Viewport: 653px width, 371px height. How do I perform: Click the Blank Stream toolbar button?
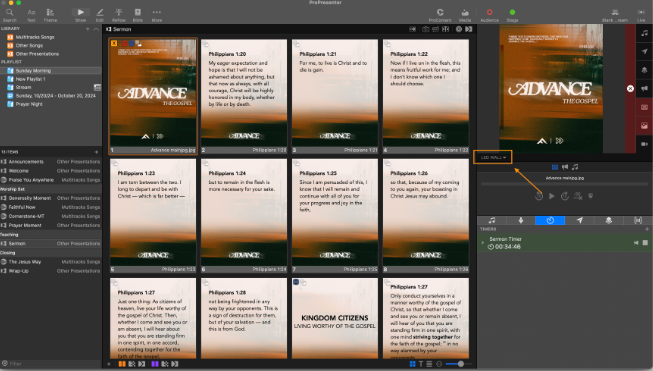pyautogui.click(x=615, y=15)
